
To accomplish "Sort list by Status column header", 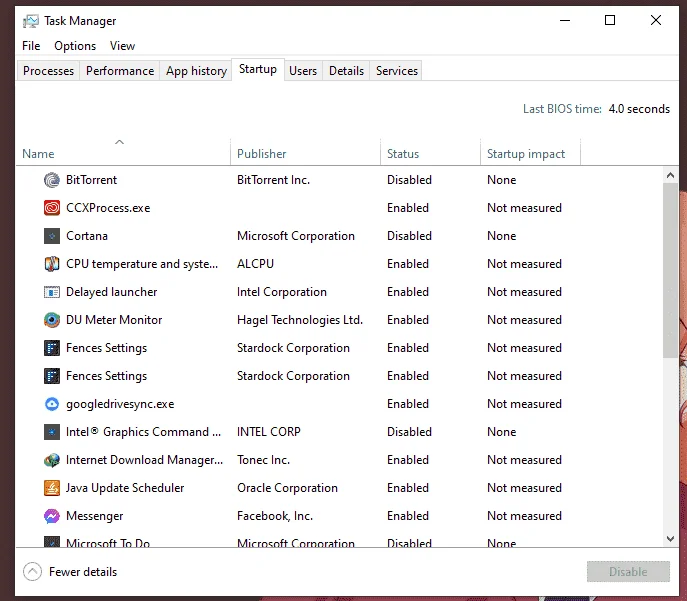I will click(x=430, y=154).
